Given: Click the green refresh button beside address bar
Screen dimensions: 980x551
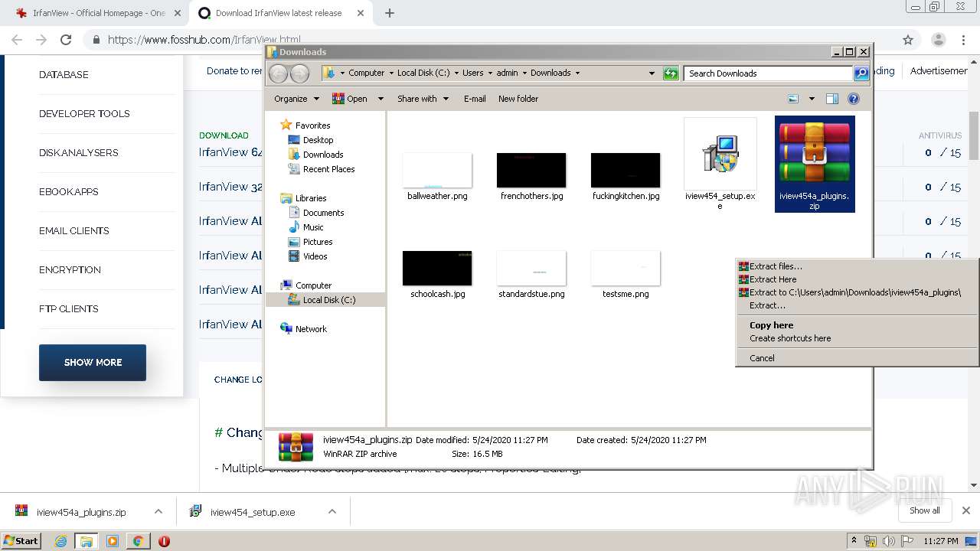Looking at the screenshot, I should [671, 73].
